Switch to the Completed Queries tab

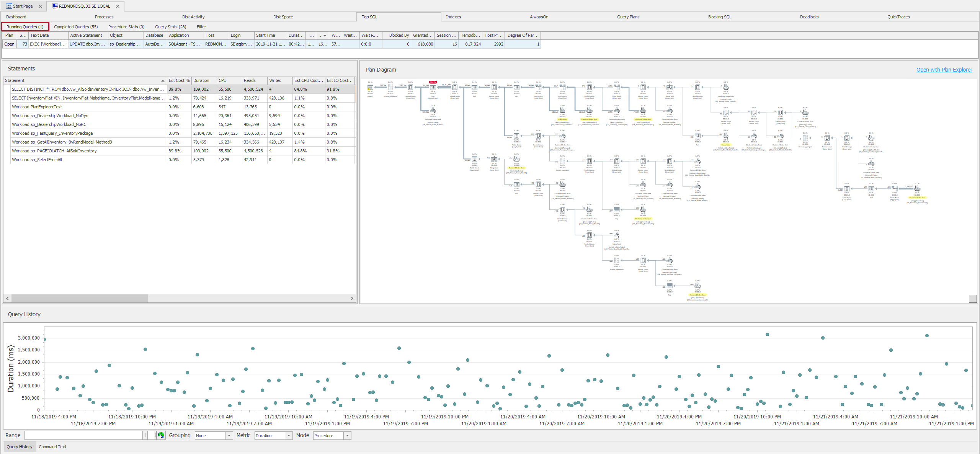(76, 27)
